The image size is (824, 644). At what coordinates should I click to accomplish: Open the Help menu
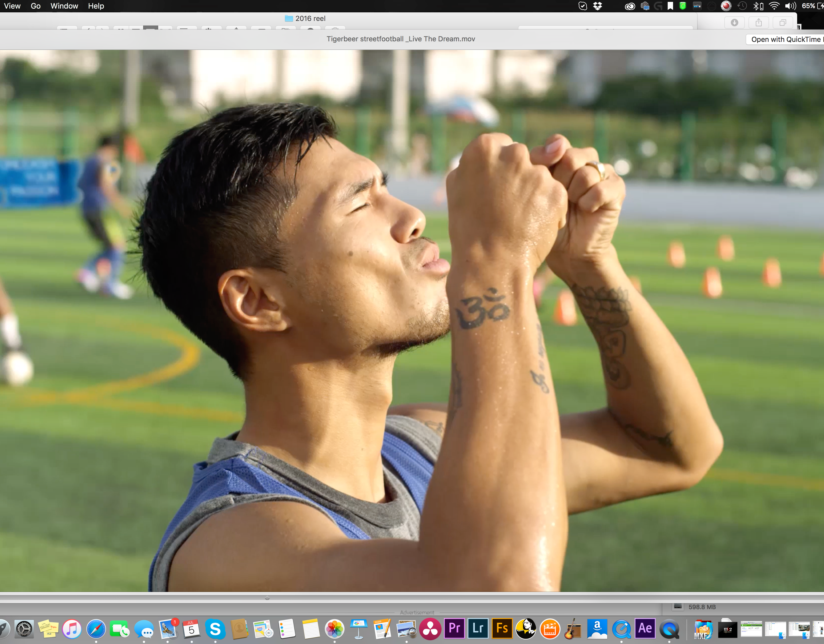[x=96, y=6]
